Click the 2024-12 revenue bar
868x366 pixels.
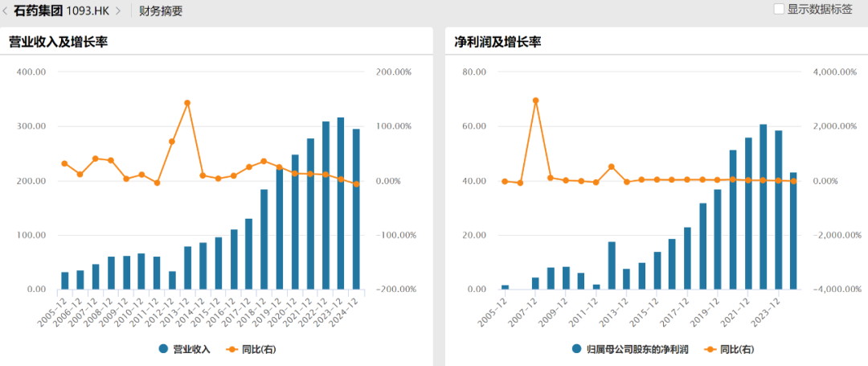coord(356,209)
